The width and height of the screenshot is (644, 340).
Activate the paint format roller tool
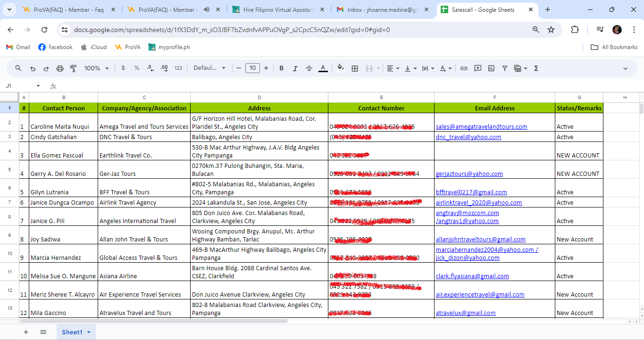[73, 68]
